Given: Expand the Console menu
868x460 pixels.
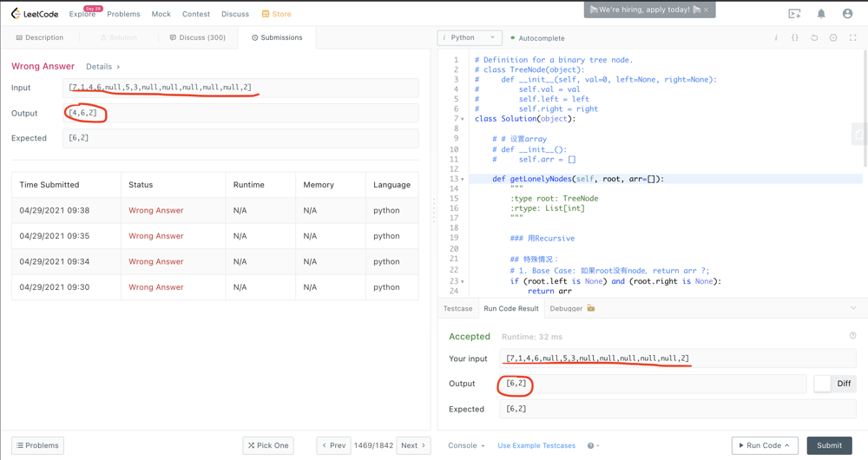Looking at the screenshot, I should pyautogui.click(x=466, y=445).
